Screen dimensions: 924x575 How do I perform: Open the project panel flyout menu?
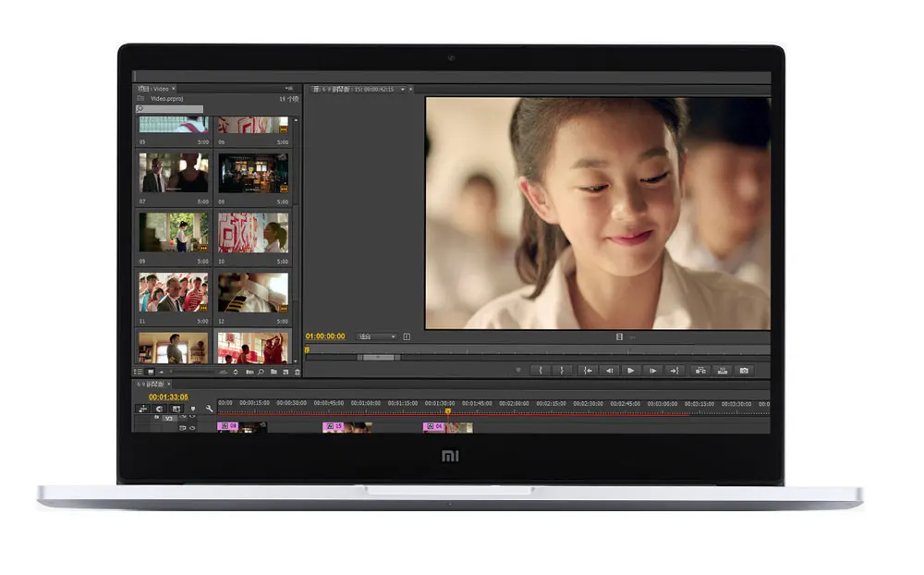click(x=289, y=89)
